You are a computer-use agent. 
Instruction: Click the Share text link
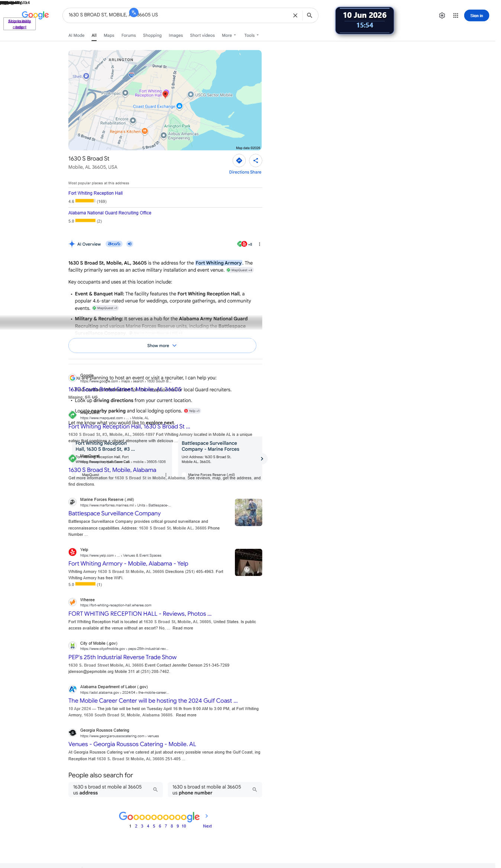tap(256, 172)
